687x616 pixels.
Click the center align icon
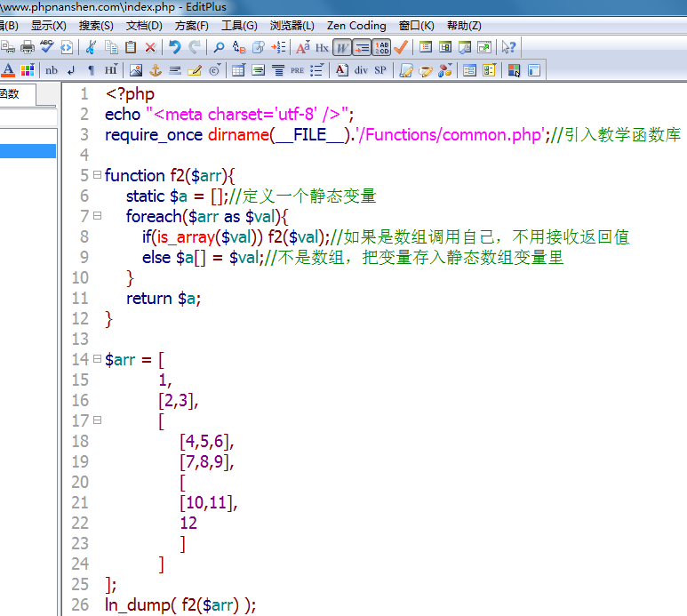278,70
